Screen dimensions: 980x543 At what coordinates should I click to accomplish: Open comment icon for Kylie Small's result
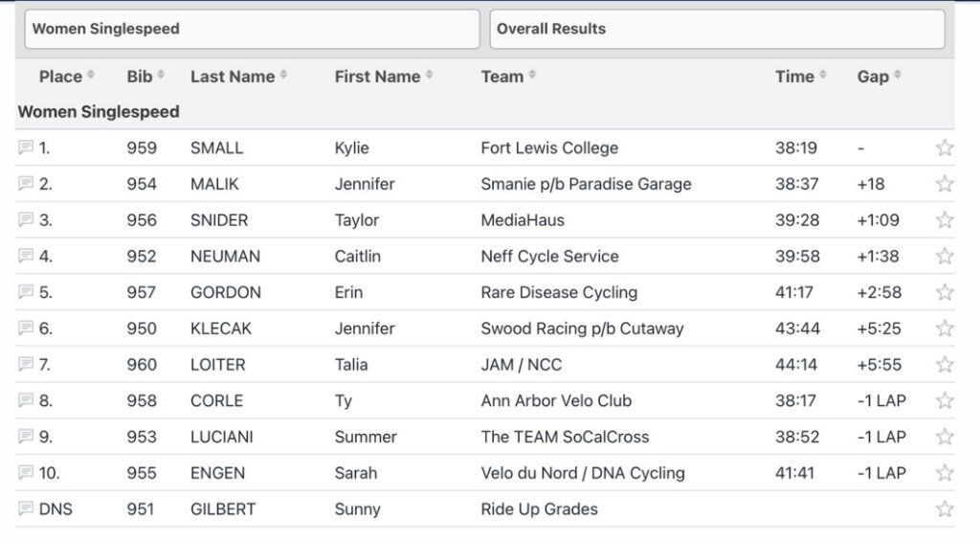26,147
